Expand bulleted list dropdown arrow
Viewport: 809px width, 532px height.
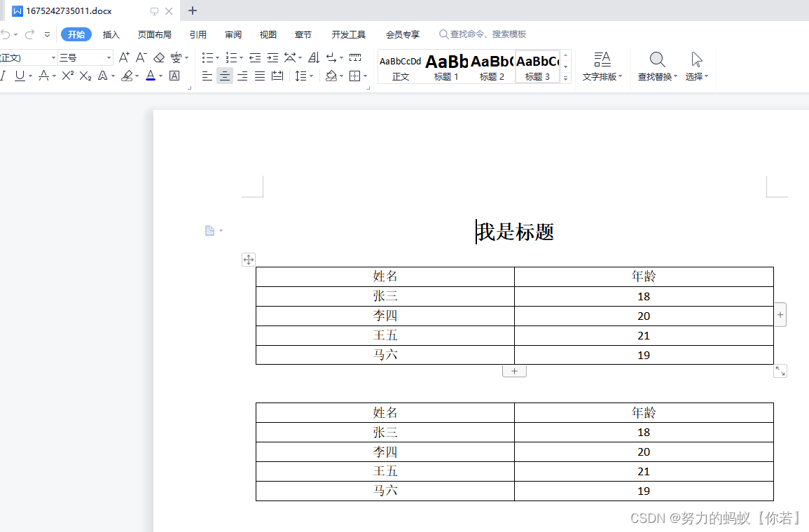click(x=217, y=57)
